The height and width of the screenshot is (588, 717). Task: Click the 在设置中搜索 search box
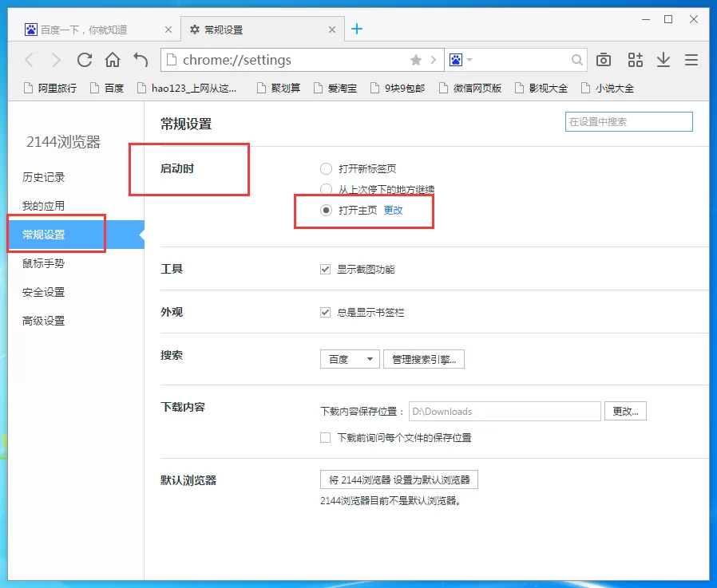tap(629, 121)
